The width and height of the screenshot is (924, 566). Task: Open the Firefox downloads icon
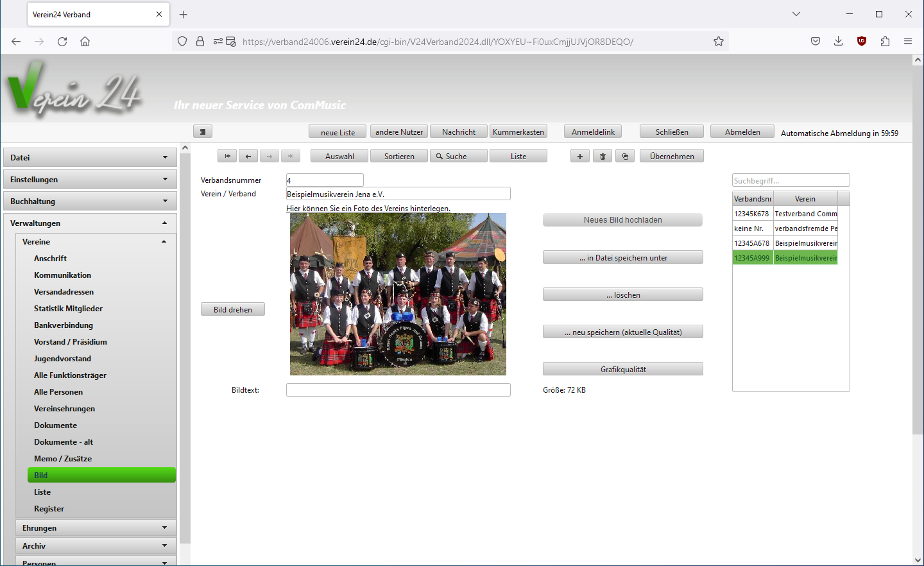pyautogui.click(x=838, y=42)
